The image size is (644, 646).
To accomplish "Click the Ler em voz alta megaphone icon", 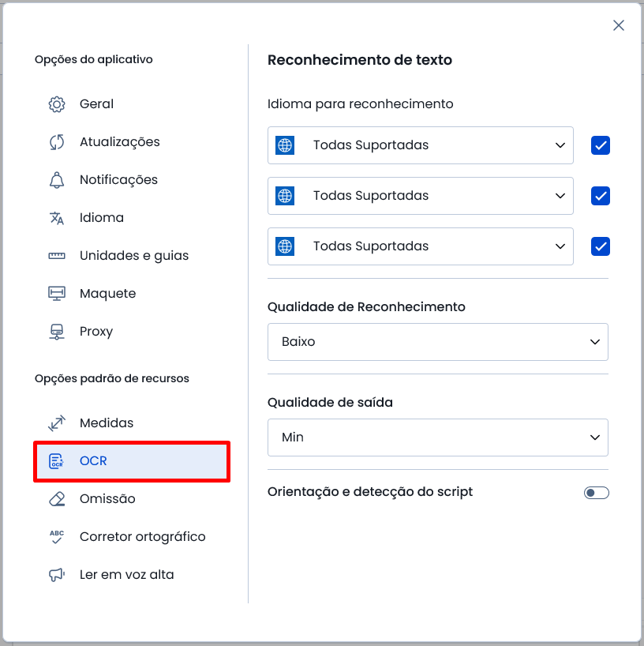I will (57, 575).
